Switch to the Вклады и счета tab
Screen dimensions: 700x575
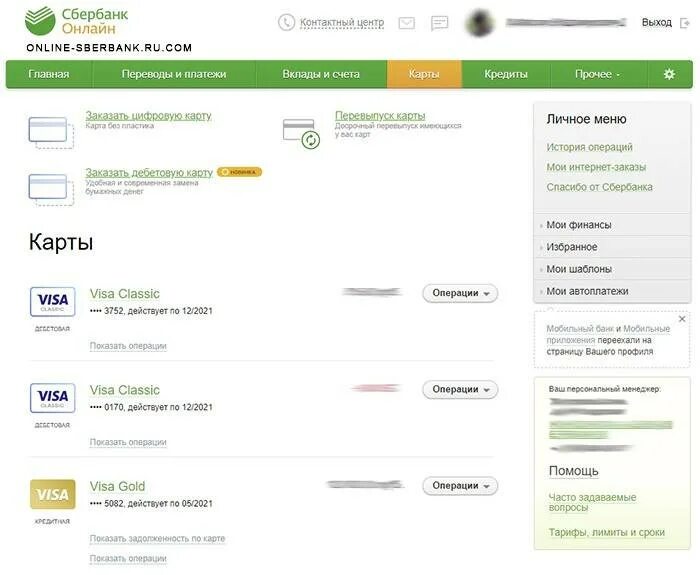pyautogui.click(x=321, y=74)
